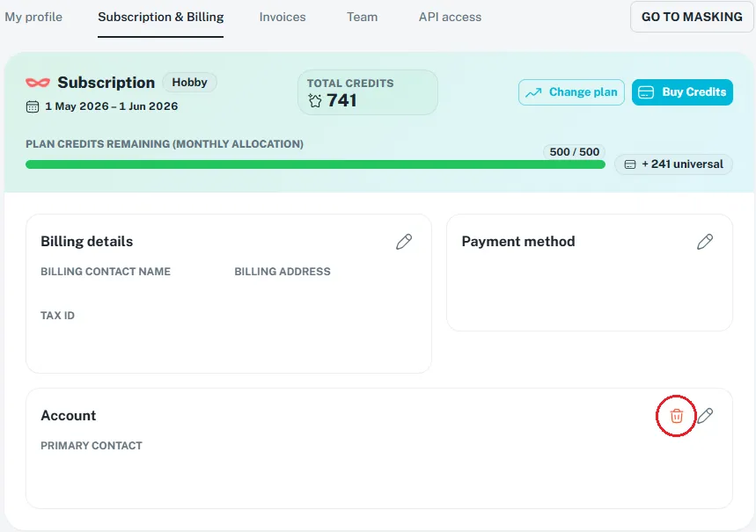Click the Billing details heading
This screenshot has height=532, width=756.
tap(87, 242)
